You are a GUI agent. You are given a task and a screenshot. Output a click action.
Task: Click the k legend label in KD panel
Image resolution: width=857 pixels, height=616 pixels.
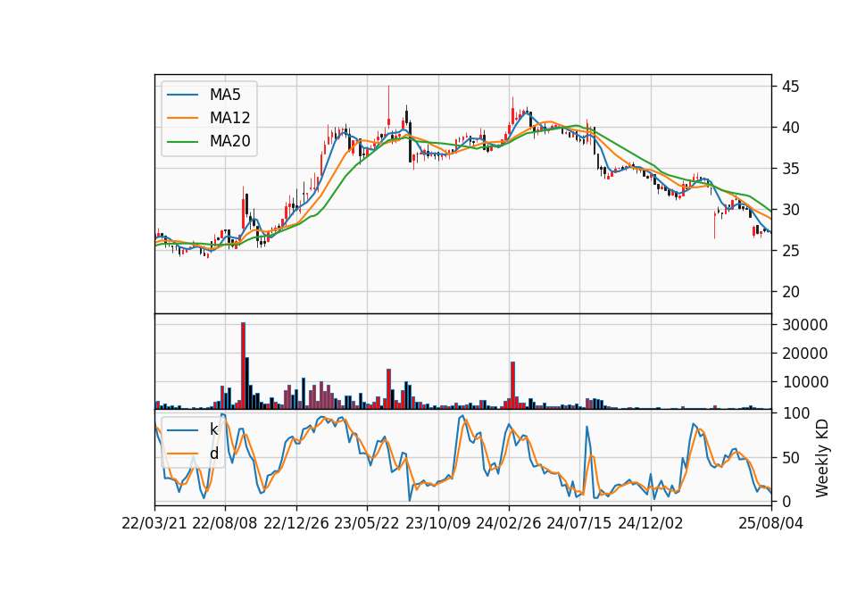click(213, 429)
